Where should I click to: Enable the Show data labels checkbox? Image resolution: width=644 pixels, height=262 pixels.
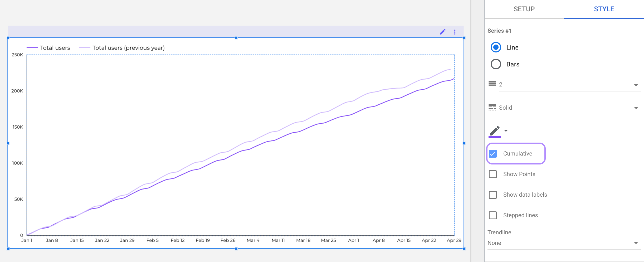[493, 195]
